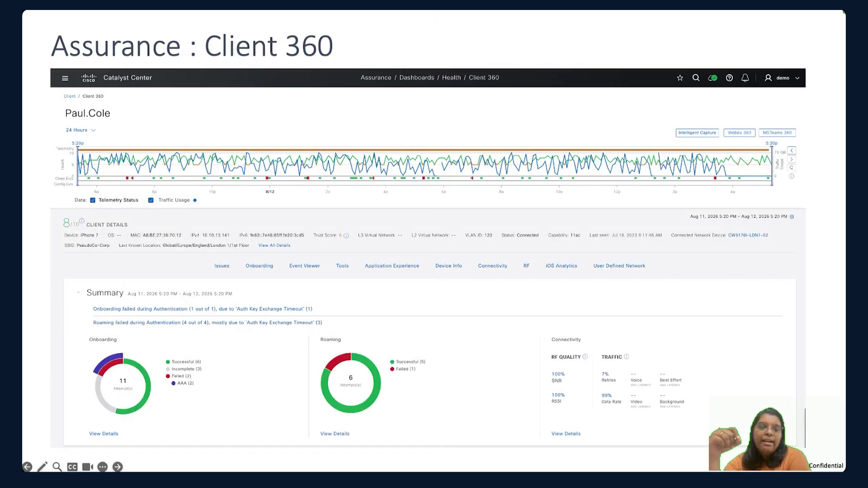This screenshot has width=868, height=488.
Task: Open the search magnifier in header
Action: click(696, 78)
